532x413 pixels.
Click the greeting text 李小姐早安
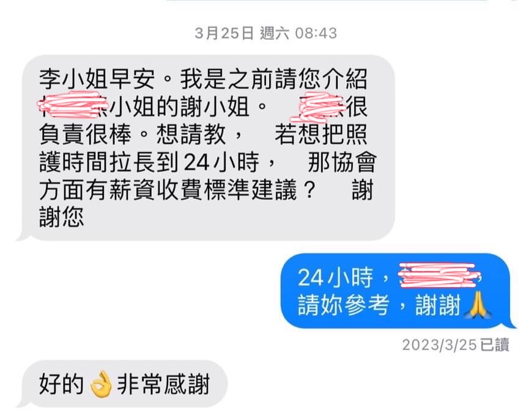pyautogui.click(x=97, y=79)
